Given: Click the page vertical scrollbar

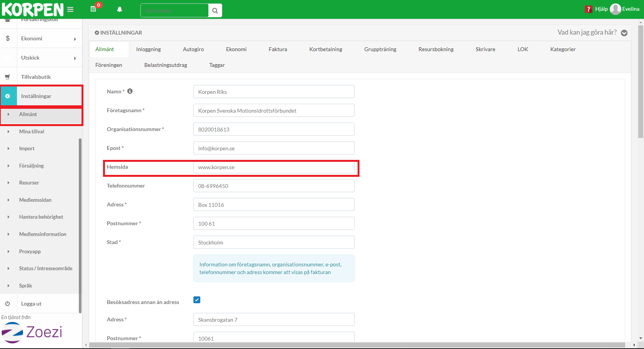Looking at the screenshot, I should click(x=641, y=81).
